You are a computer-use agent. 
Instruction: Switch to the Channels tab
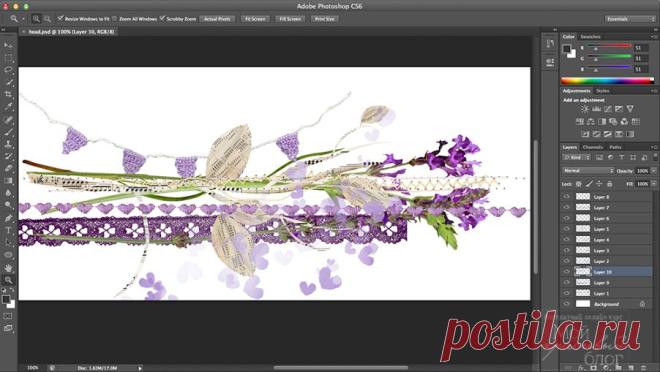593,147
